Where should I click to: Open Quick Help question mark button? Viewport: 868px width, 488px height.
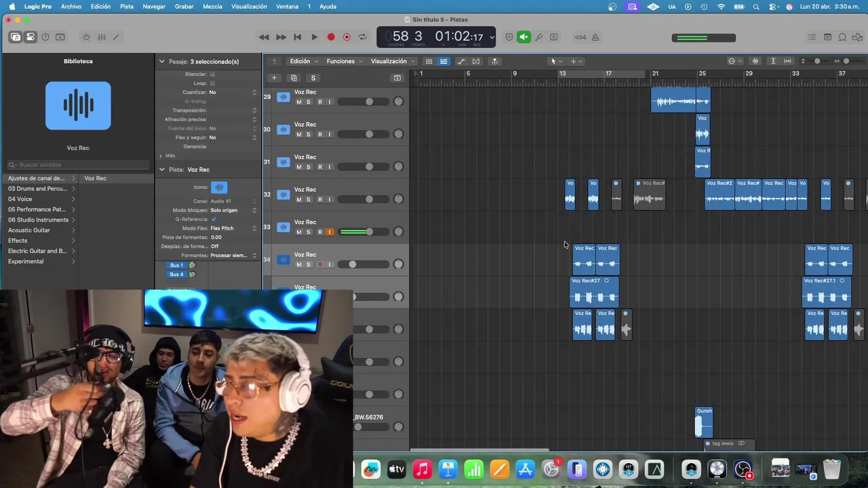45,37
